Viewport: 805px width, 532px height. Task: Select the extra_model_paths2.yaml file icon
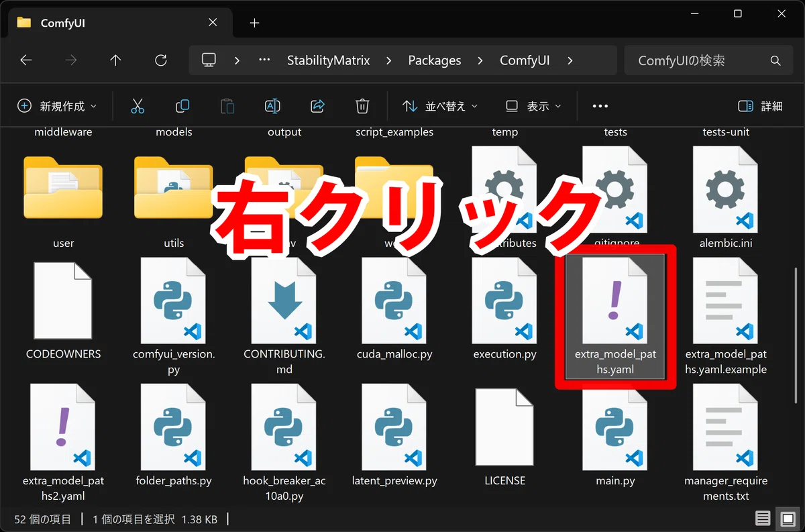(x=63, y=427)
